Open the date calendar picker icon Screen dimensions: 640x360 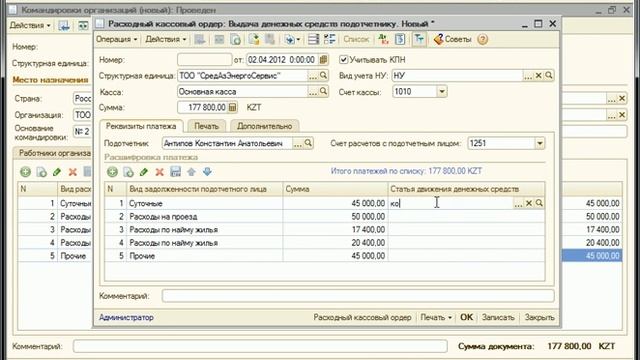click(x=323, y=60)
